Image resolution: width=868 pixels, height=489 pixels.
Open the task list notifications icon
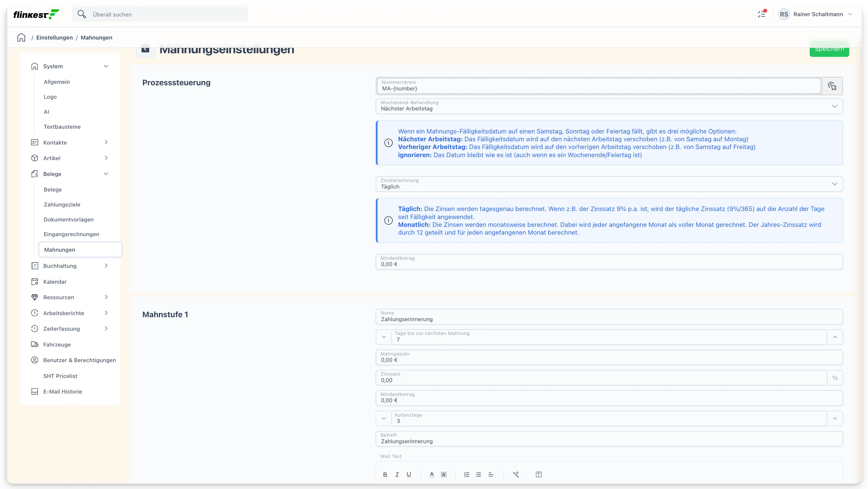coord(762,14)
